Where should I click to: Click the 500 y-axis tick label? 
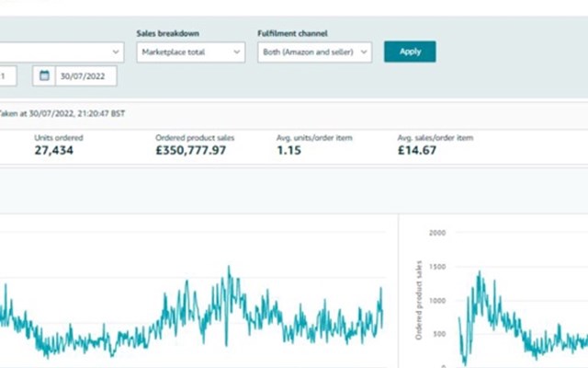click(439, 334)
